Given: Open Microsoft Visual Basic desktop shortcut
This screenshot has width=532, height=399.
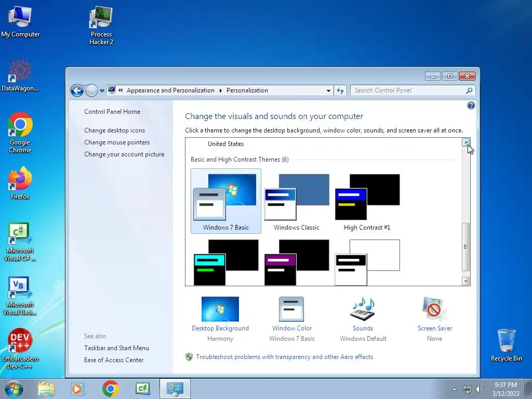Looking at the screenshot, I should point(20,296).
